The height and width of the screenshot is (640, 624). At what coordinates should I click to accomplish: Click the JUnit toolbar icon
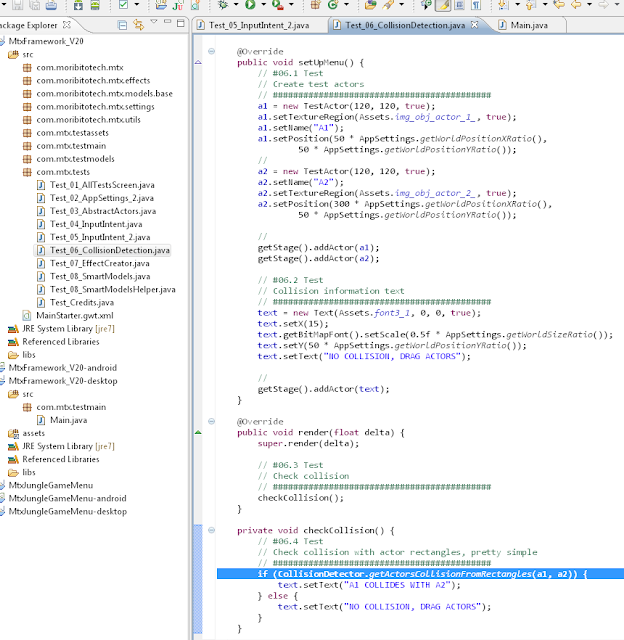pos(178,4)
